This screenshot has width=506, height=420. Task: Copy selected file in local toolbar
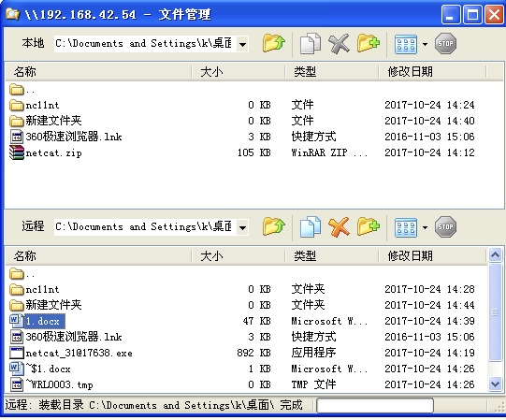pyautogui.click(x=311, y=43)
